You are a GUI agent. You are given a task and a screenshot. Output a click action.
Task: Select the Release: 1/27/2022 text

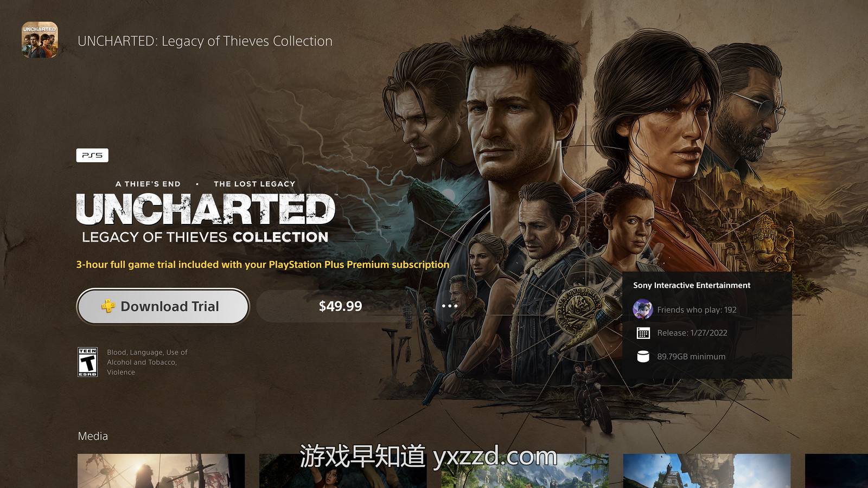[x=692, y=333]
